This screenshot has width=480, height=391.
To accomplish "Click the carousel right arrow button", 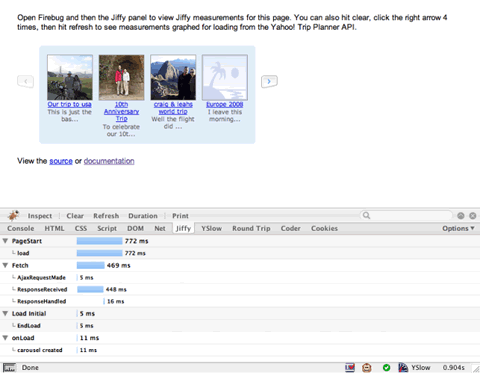I will click(x=269, y=81).
